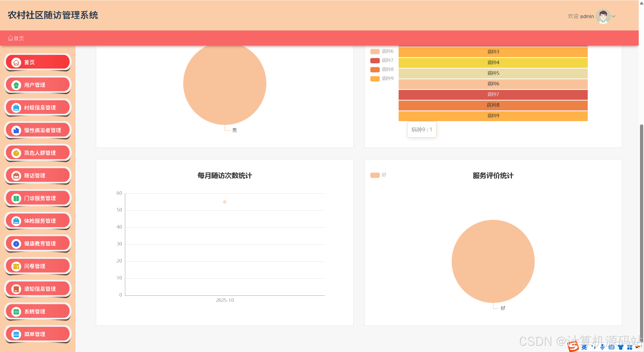Click the briefcase icon for 村组信息管理
The width and height of the screenshot is (644, 352).
click(x=16, y=108)
